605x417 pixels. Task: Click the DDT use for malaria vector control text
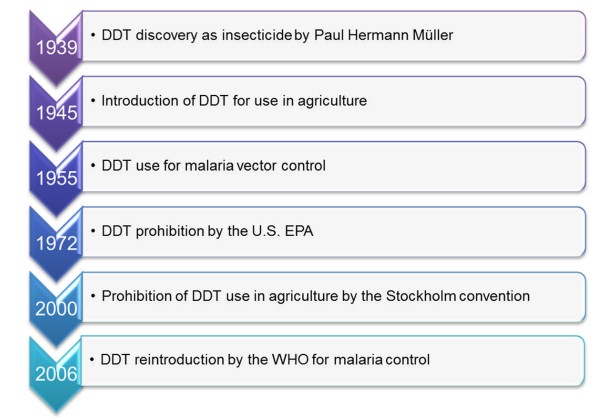coord(213,165)
